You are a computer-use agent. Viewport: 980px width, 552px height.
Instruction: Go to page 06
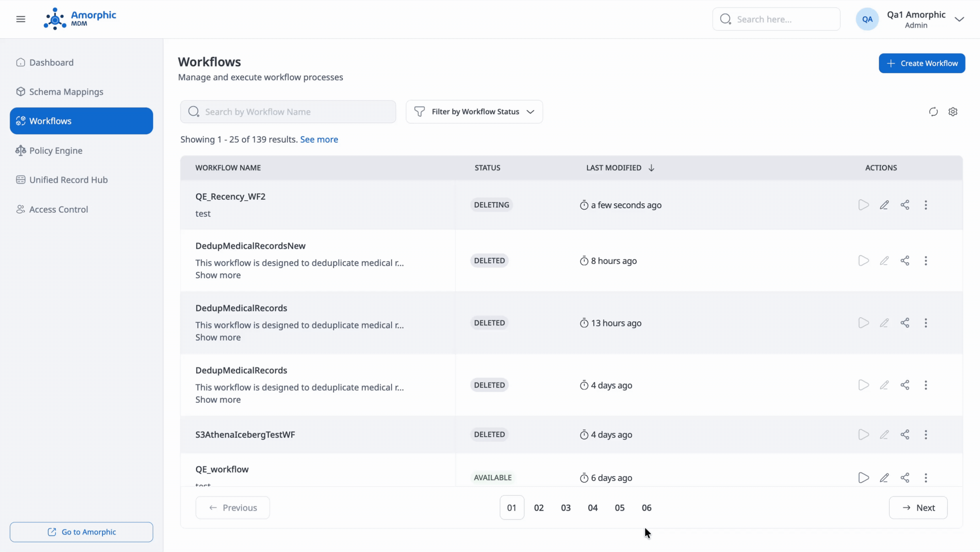click(647, 507)
